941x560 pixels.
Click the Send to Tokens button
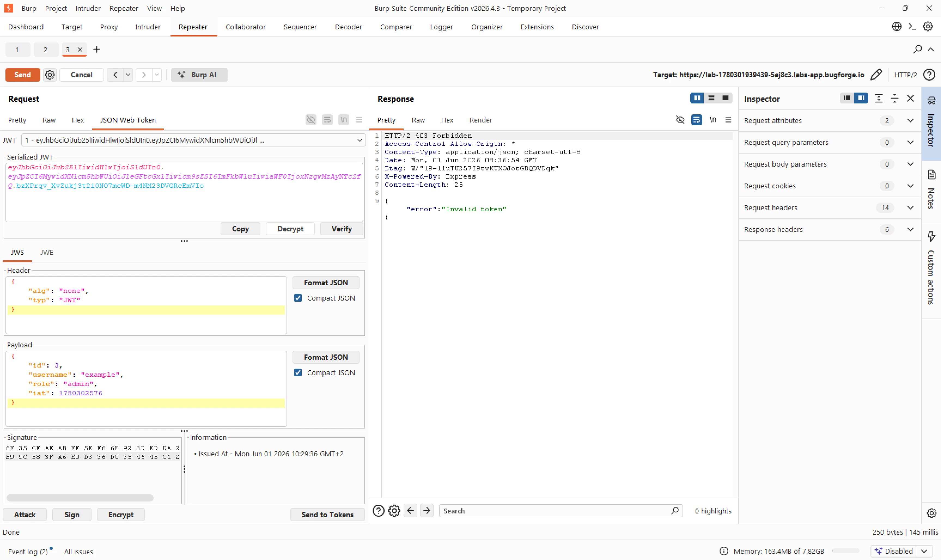tap(327, 514)
